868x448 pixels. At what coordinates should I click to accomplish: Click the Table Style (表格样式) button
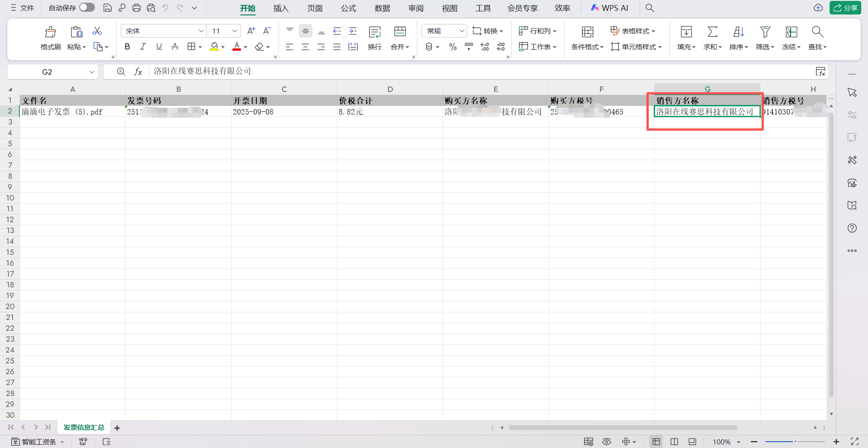pyautogui.click(x=633, y=31)
